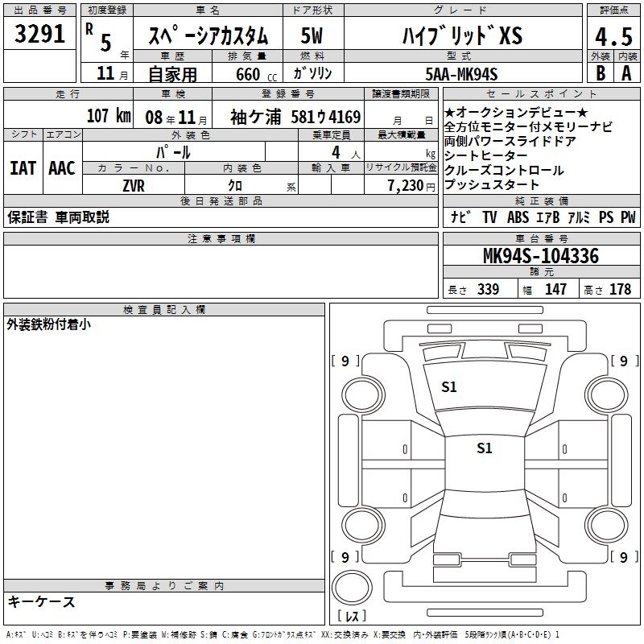Screen dimensions: 644x644
Task: Click the length value 339
Action: click(489, 289)
